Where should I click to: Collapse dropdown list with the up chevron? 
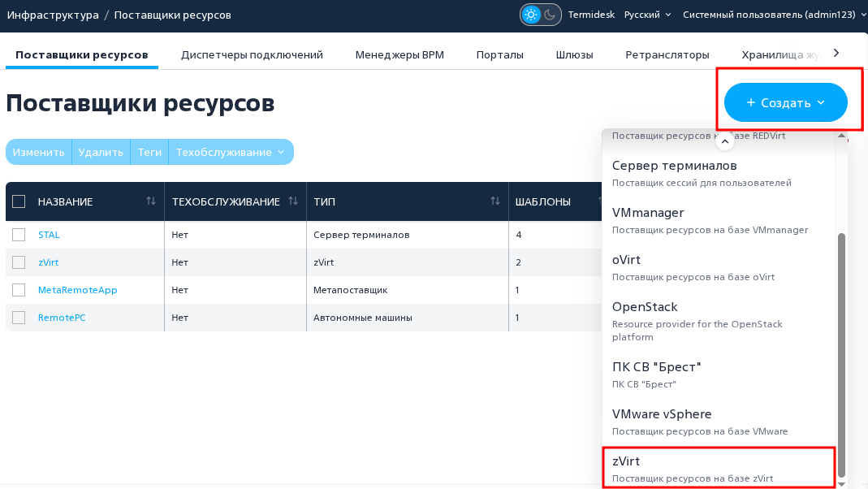click(724, 141)
